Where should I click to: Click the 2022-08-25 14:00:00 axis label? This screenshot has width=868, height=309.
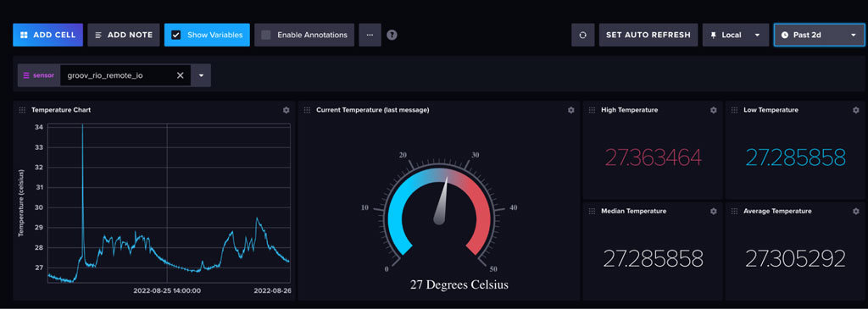coord(167,290)
